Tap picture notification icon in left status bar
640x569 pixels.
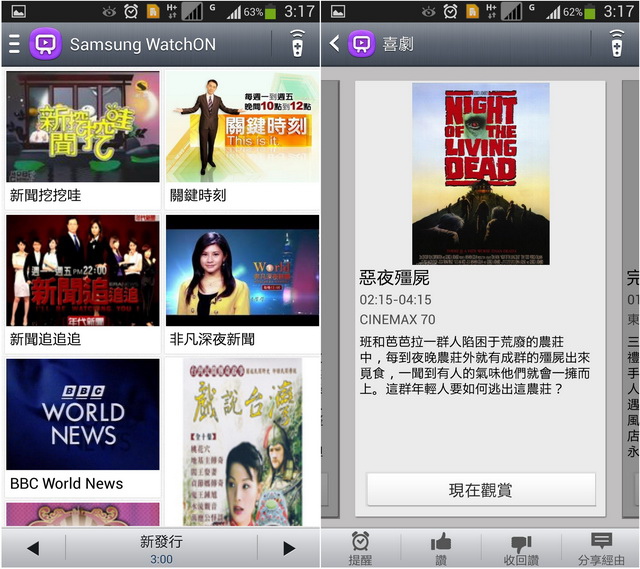point(19,11)
